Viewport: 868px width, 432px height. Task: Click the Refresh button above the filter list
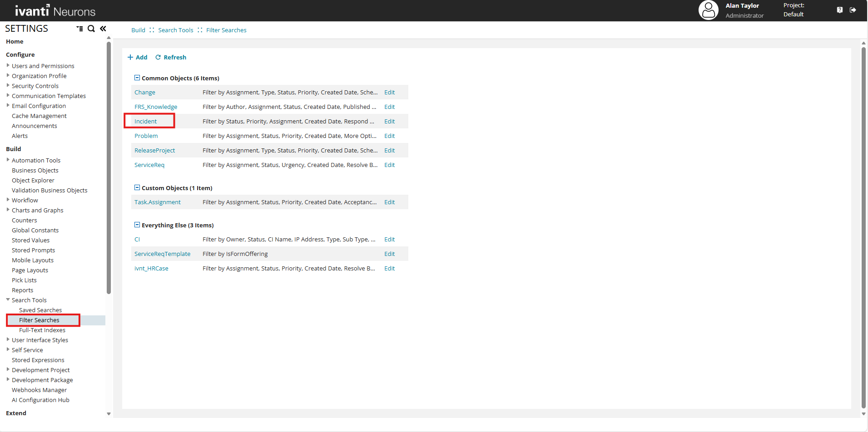coord(171,57)
